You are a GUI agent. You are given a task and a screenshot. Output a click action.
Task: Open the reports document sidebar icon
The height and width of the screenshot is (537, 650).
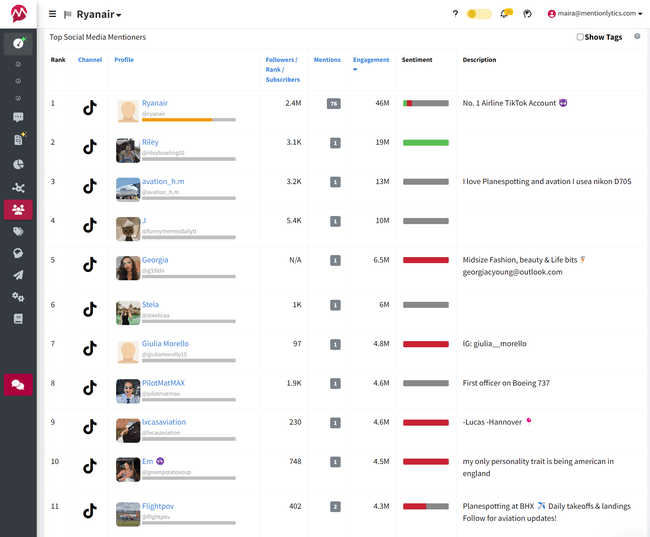18,140
